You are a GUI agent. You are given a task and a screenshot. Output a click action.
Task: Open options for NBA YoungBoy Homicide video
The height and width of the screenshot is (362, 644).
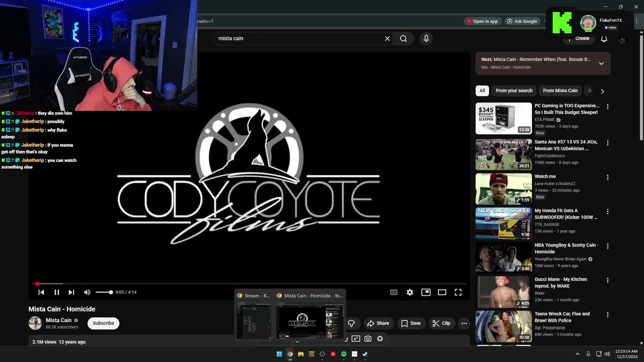(608, 246)
